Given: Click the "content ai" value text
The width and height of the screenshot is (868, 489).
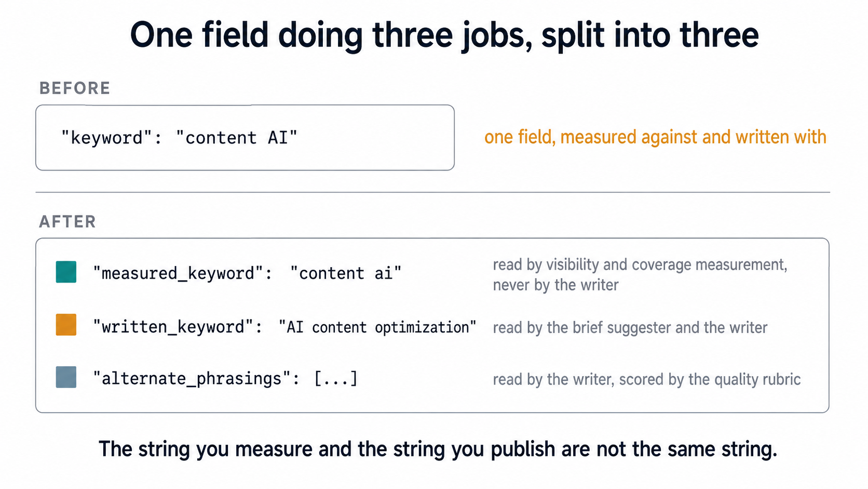Looking at the screenshot, I should pos(346,273).
